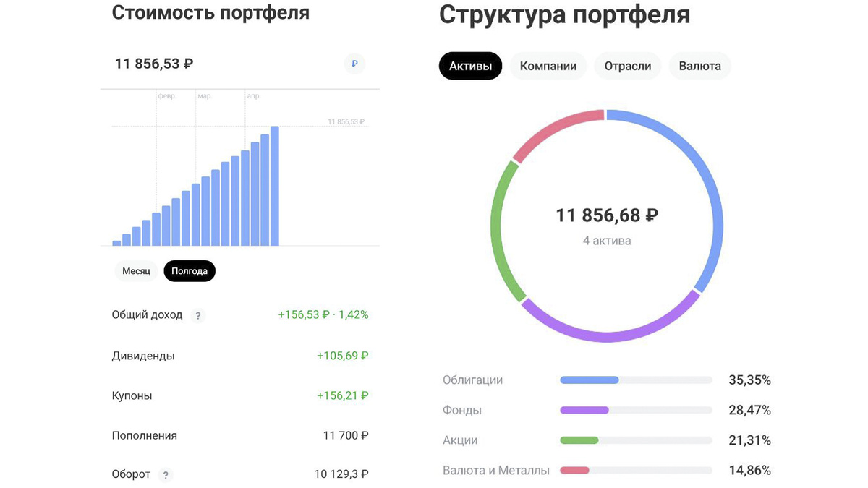The width and height of the screenshot is (868, 488).
Task: Select the Валюта tab
Action: (x=699, y=66)
